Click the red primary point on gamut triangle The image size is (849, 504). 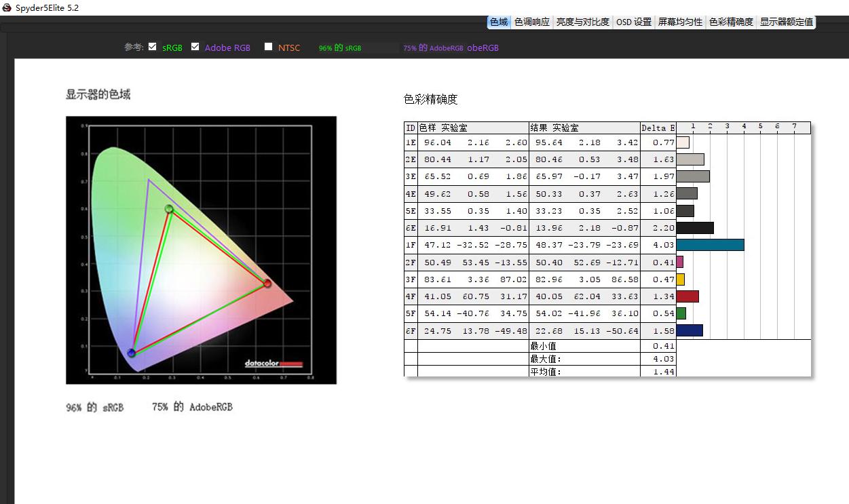click(x=267, y=283)
